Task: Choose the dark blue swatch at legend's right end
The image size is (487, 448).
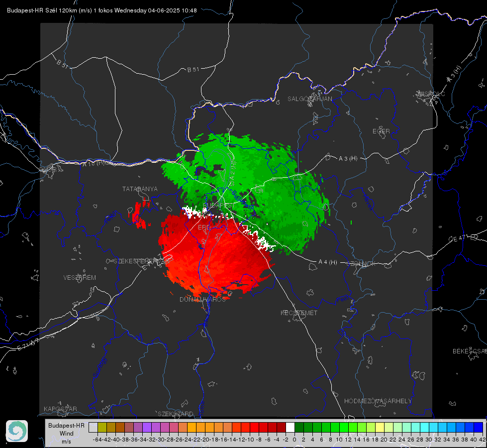Action: 479,427
